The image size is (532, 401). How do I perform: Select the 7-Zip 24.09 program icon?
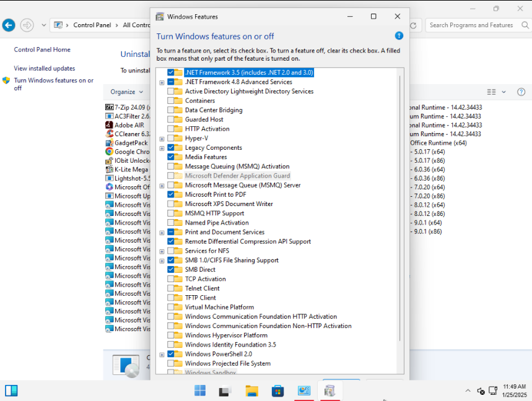click(109, 107)
